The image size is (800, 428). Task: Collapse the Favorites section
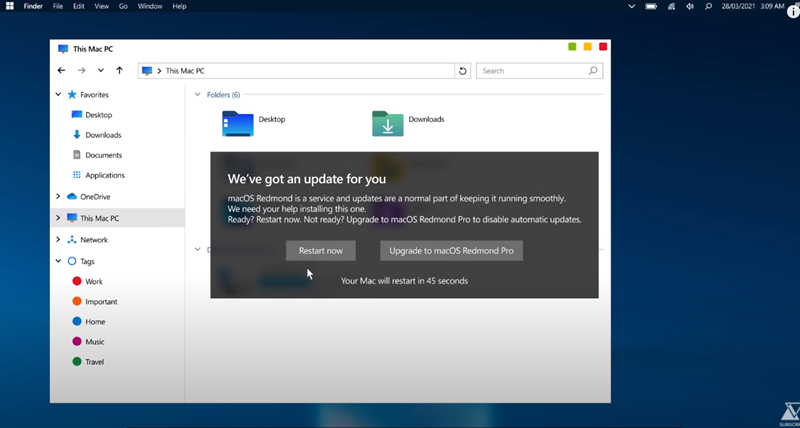point(58,95)
